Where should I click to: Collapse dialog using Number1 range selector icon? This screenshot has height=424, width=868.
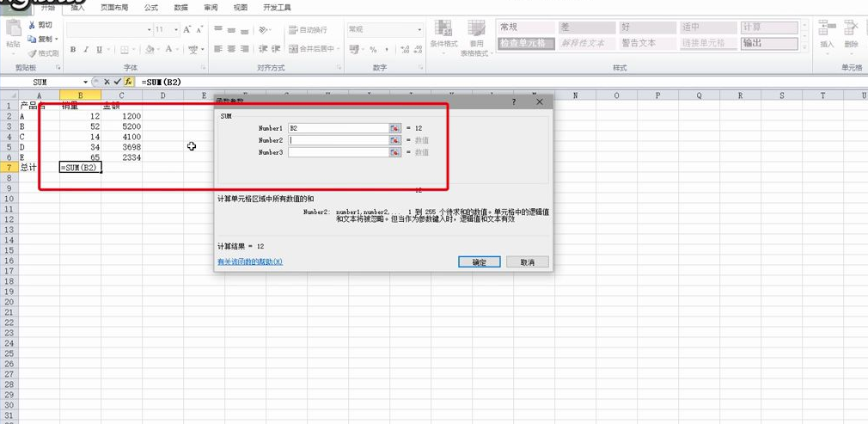(394, 128)
